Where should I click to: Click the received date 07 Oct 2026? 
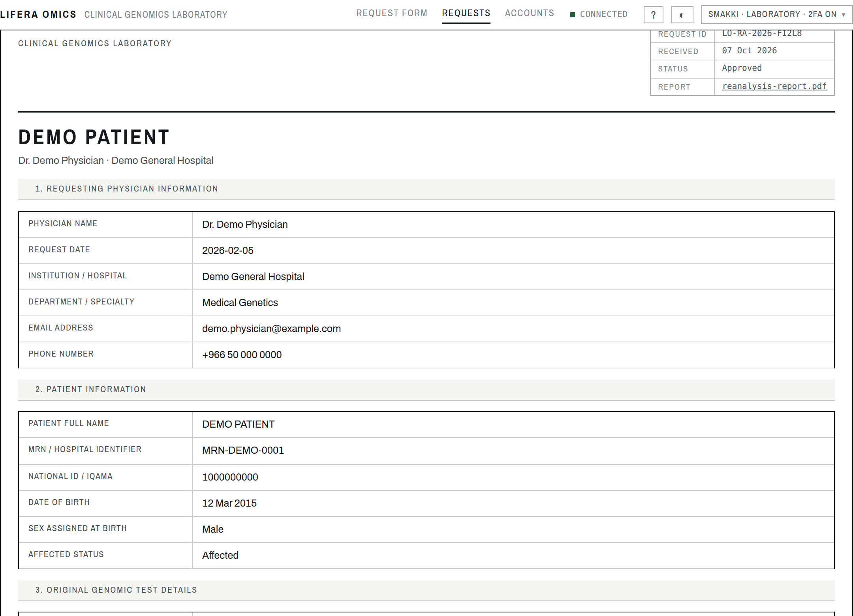pos(749,51)
